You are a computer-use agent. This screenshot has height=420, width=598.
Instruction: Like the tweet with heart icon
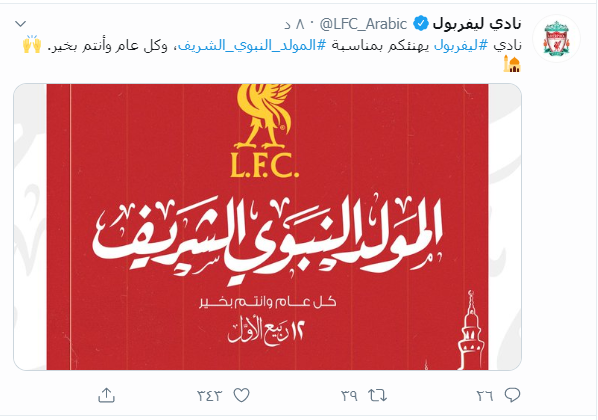coord(241,395)
